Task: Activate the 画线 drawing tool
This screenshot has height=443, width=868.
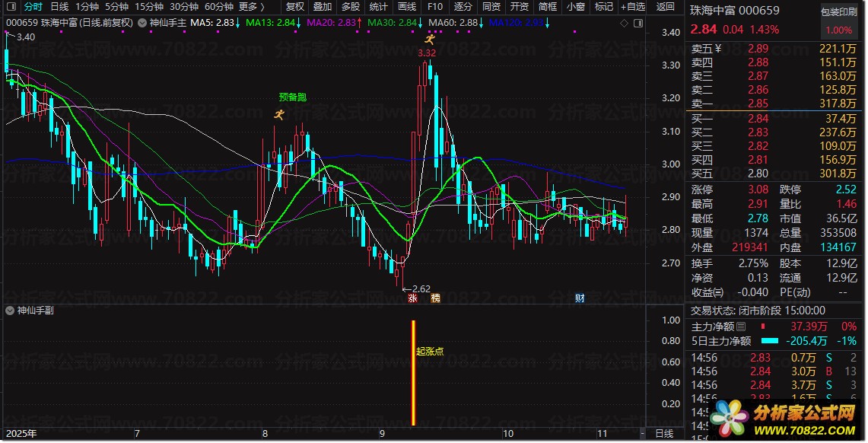Action: point(407,7)
